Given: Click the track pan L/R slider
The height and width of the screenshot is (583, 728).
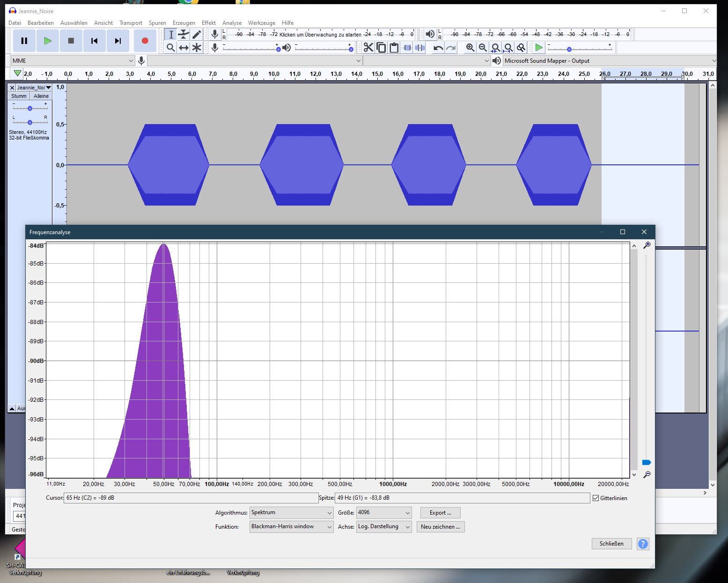Looking at the screenshot, I should click(29, 121).
